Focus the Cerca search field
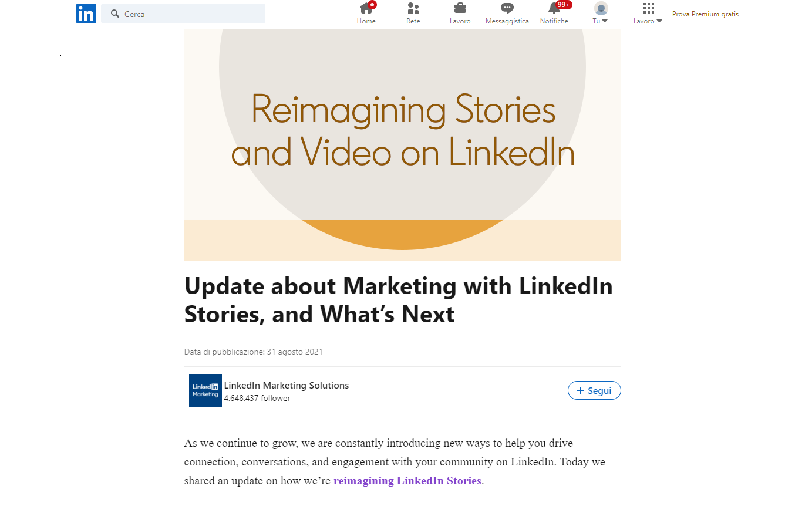The width and height of the screenshot is (812, 506). (x=183, y=14)
